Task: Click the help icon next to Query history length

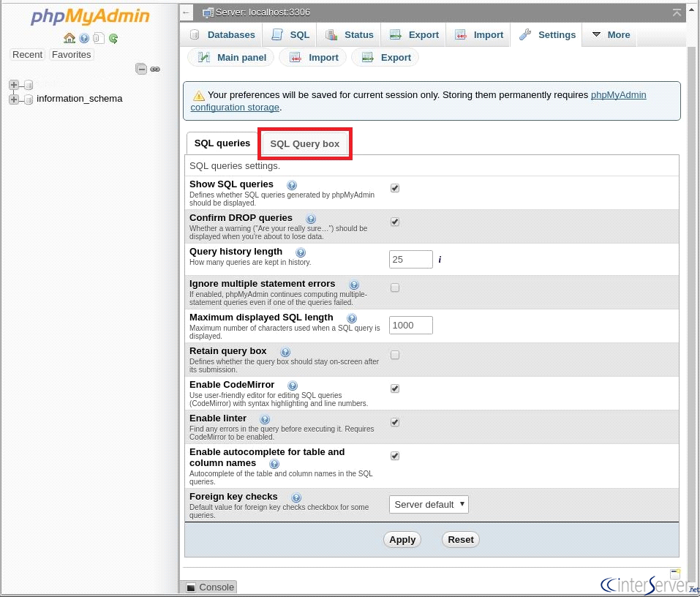Action: click(x=301, y=252)
